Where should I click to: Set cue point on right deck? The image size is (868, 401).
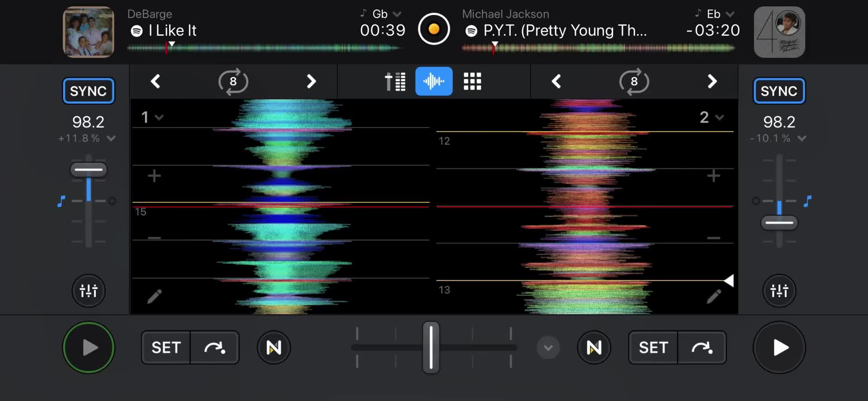[x=653, y=348]
